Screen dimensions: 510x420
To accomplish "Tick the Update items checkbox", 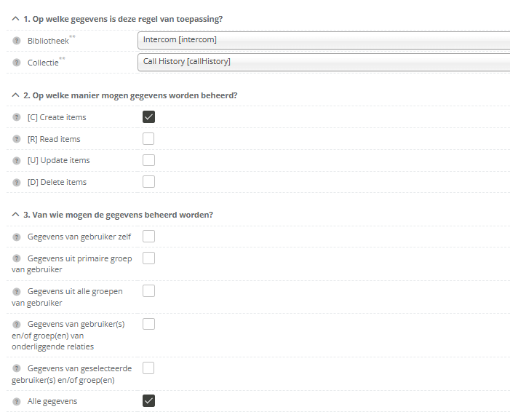I will coord(148,160).
